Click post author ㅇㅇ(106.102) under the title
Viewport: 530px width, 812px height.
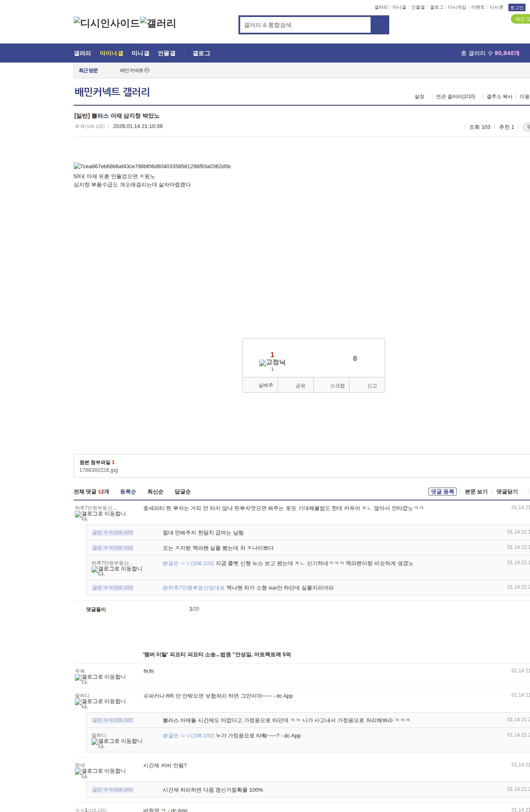[90, 126]
